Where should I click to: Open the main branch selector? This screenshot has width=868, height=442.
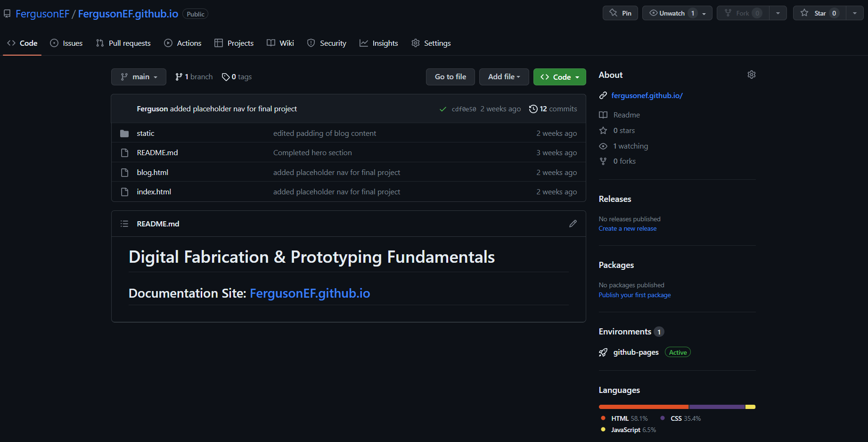click(x=139, y=77)
